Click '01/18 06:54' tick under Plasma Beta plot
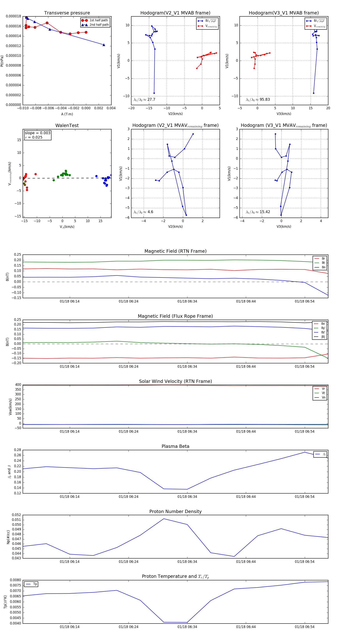The width and height of the screenshot is (351, 644). tap(305, 497)
